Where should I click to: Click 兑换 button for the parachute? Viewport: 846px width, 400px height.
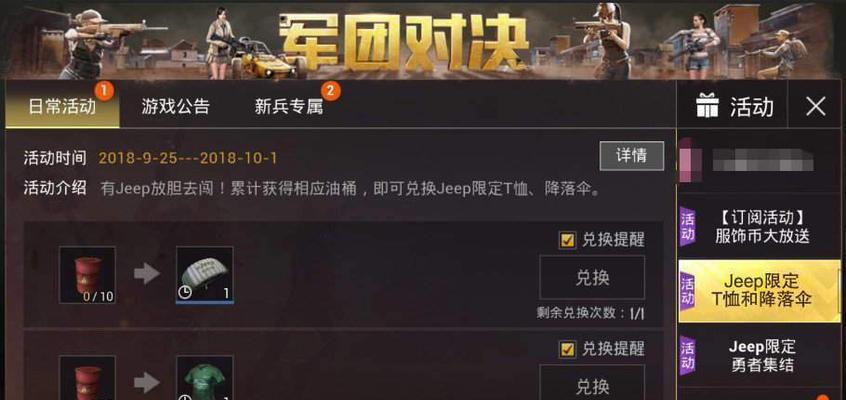click(x=592, y=277)
